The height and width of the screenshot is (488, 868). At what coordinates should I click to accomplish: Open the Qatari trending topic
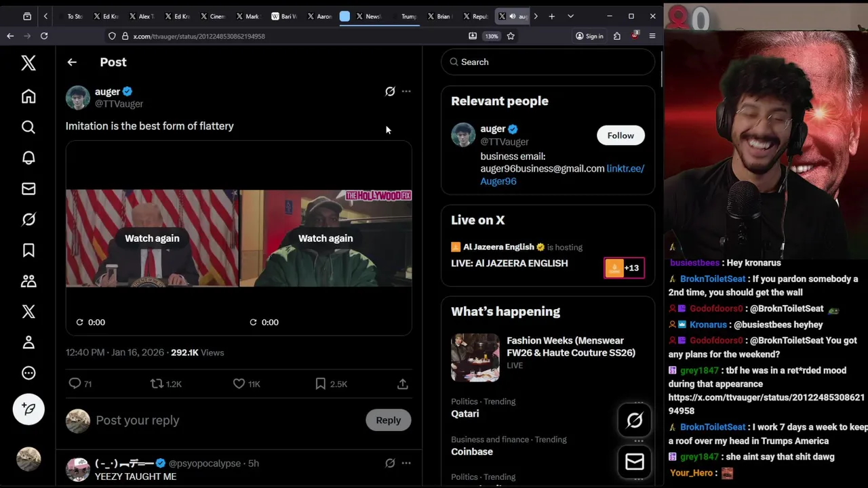pyautogui.click(x=465, y=413)
